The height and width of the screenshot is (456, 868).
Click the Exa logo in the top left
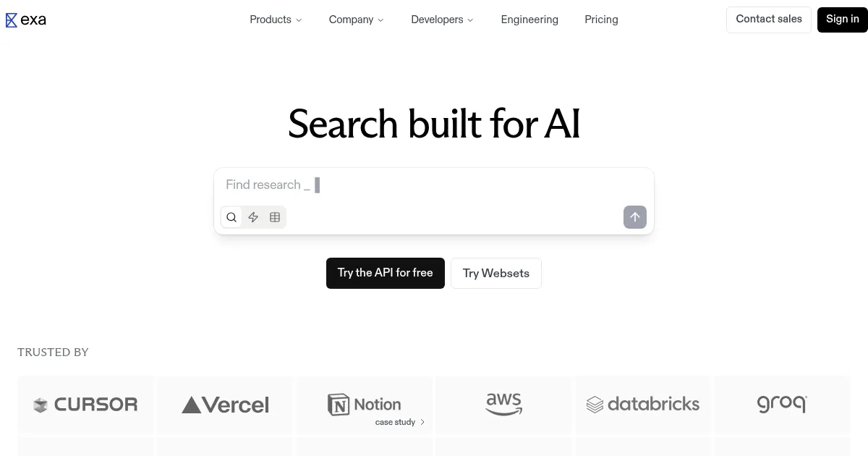click(x=25, y=20)
